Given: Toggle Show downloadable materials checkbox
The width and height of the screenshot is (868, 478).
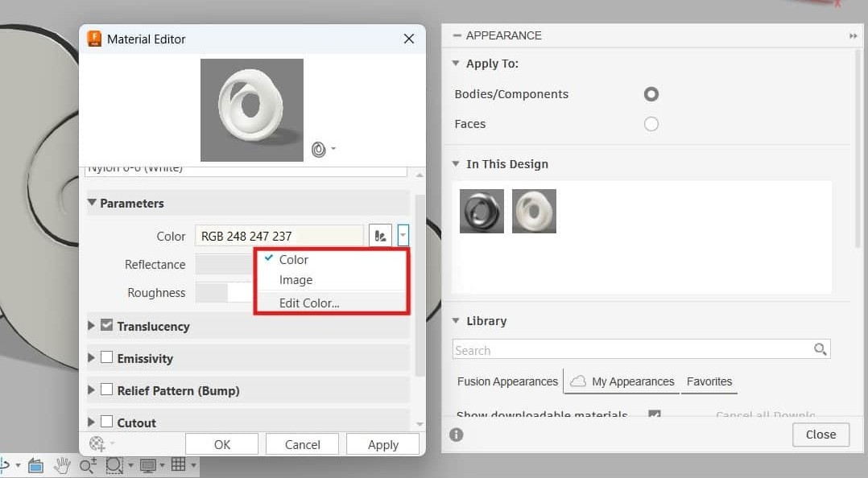Looking at the screenshot, I should tap(655, 414).
